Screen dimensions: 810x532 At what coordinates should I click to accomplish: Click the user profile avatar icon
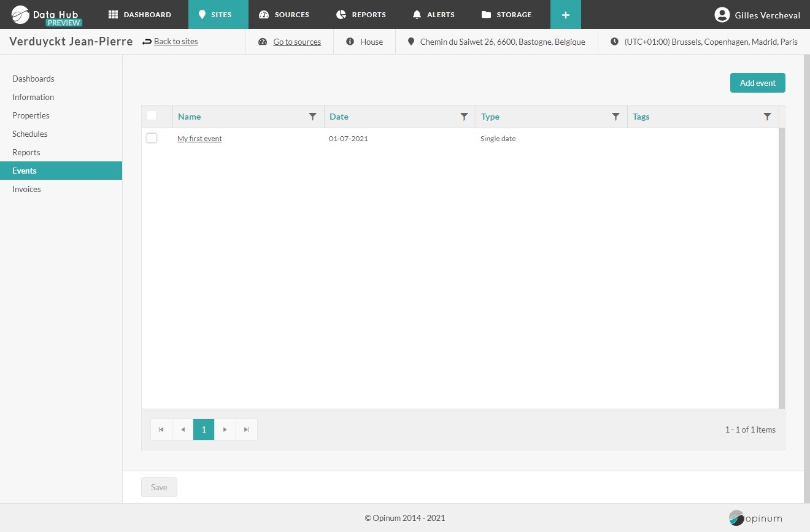tap(722, 15)
